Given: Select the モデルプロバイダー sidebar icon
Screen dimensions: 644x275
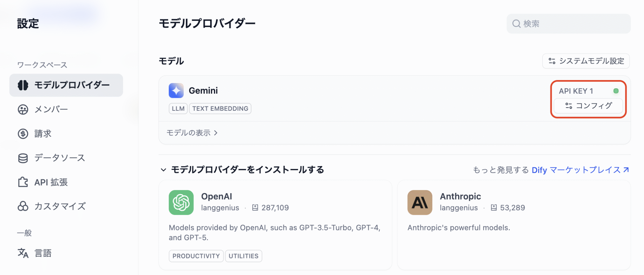Looking at the screenshot, I should [x=23, y=85].
